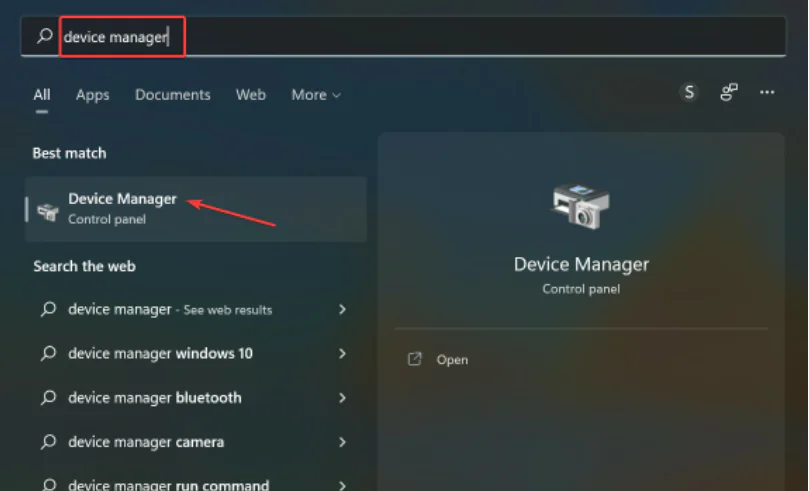The image size is (809, 491).
Task: Click the 'device manager' search input field
Action: pyautogui.click(x=402, y=36)
